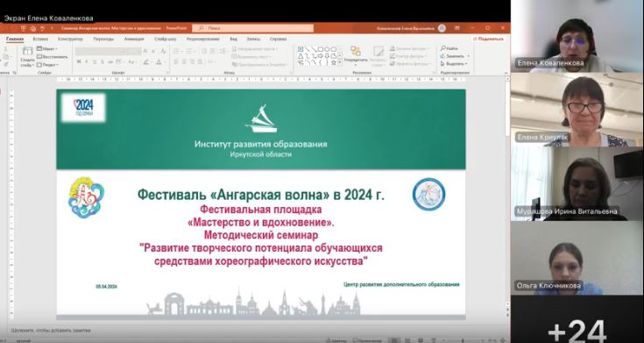Expand the Раздел section dropdown
The height and width of the screenshot is (343, 644).
[x=47, y=65]
